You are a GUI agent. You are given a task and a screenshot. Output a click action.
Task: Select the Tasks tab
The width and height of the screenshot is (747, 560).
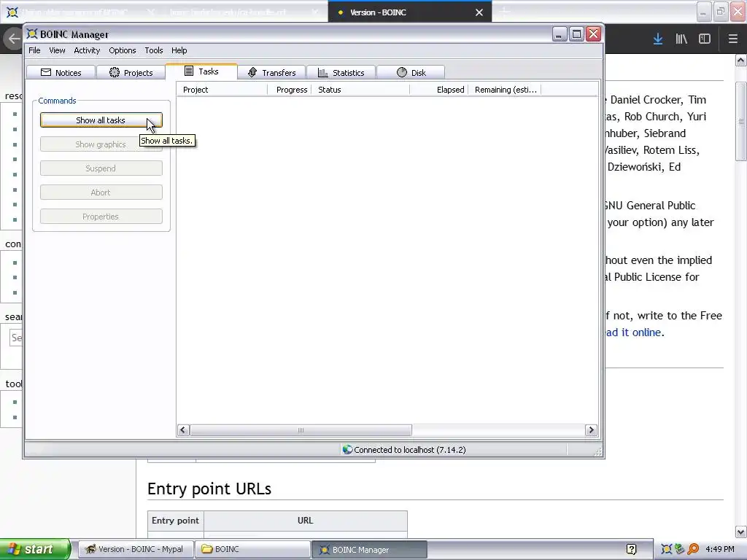(x=201, y=71)
